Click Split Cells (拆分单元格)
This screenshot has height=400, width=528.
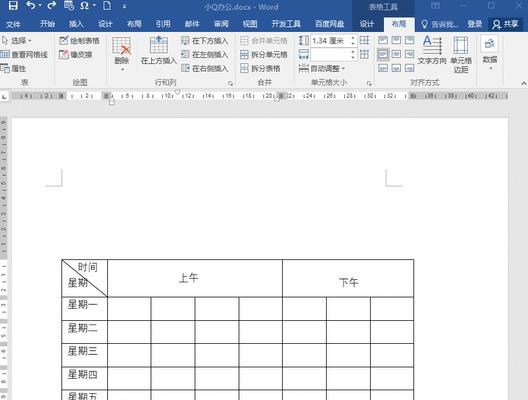coord(264,55)
